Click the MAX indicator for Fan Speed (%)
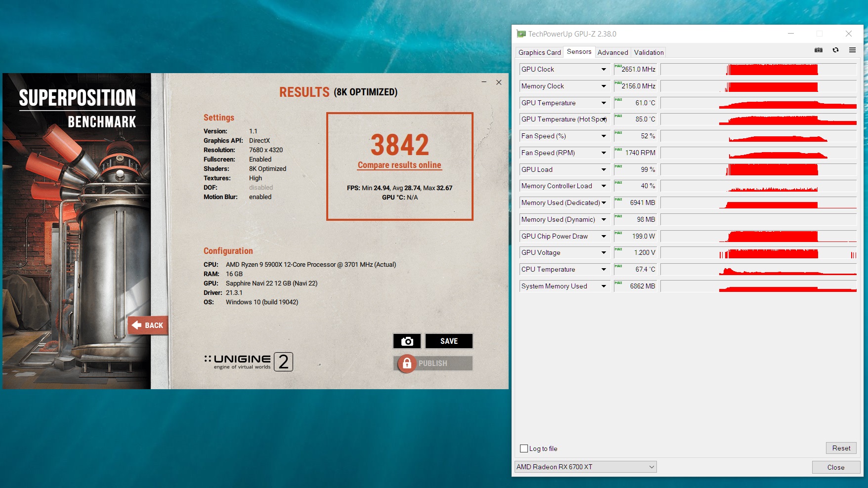This screenshot has width=868, height=488. click(x=618, y=132)
